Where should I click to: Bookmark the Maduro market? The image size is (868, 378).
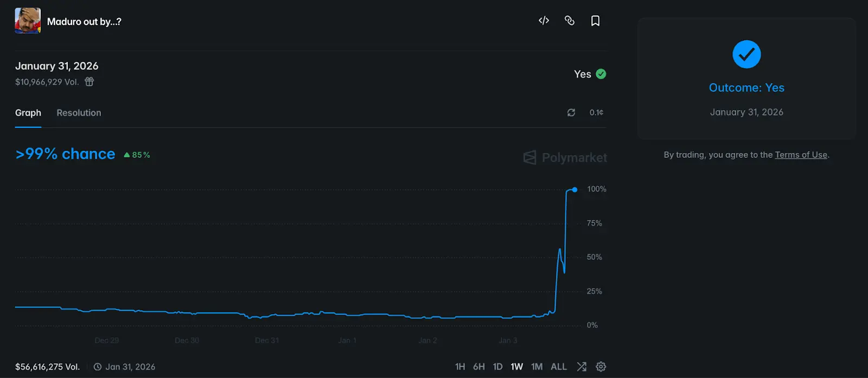click(595, 21)
